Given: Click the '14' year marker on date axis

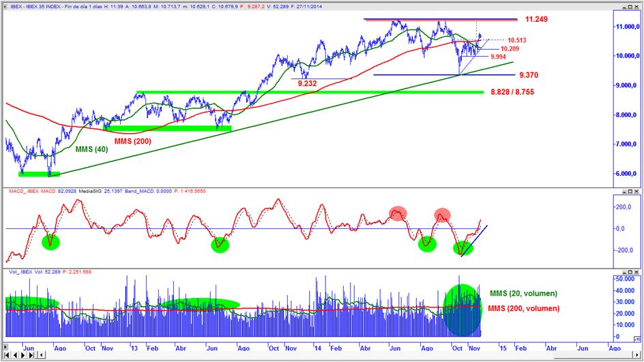Looking at the screenshot, I should click(318, 348).
